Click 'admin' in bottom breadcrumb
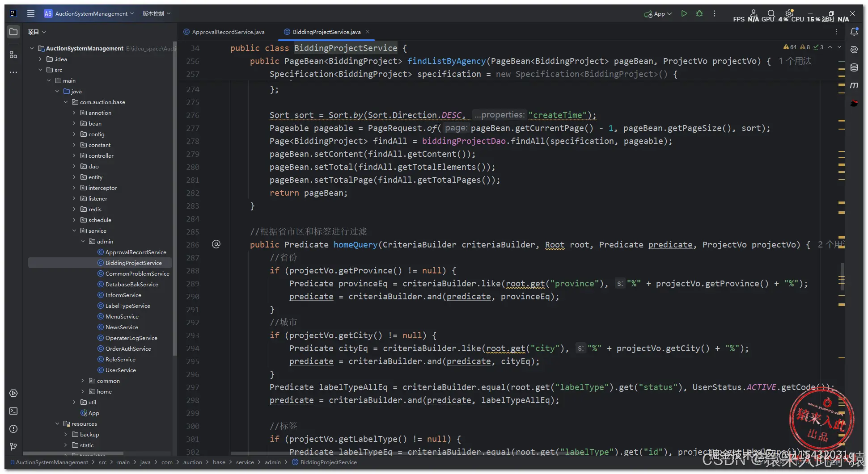 [272, 462]
